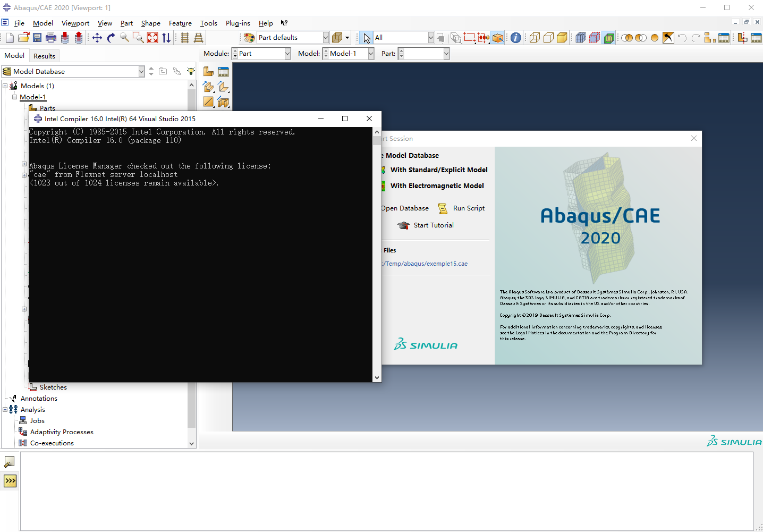Click Open Database in Start Session

pos(405,208)
